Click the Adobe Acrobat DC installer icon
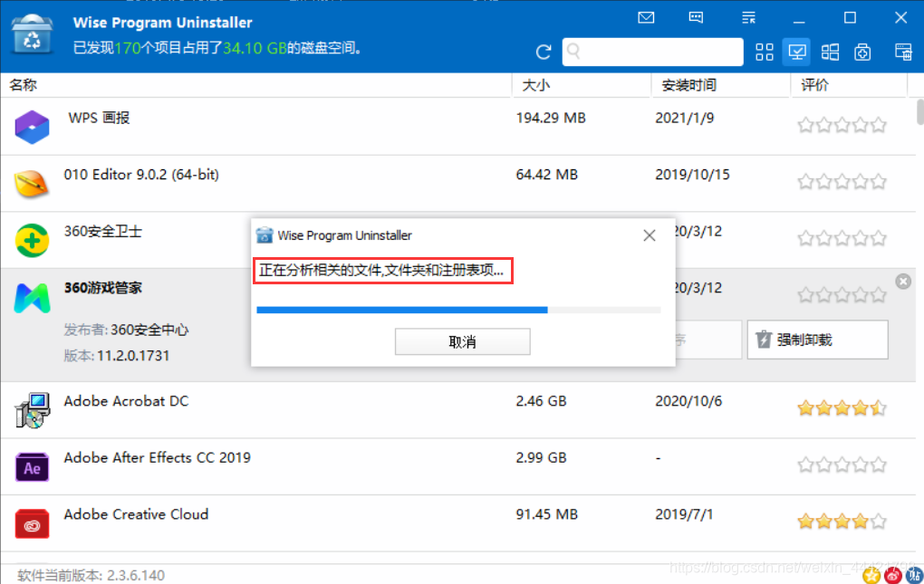This screenshot has width=924, height=584. point(32,410)
